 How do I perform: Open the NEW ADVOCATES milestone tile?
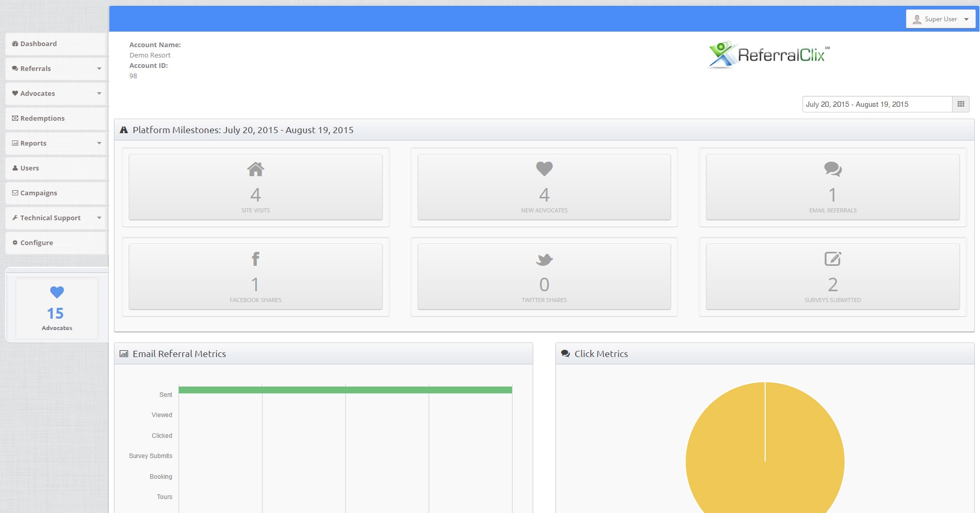pos(544,187)
